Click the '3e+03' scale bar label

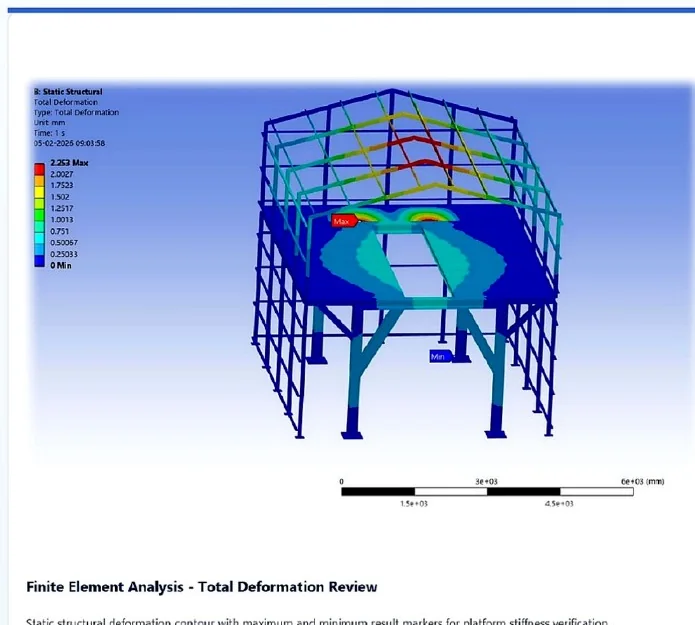486,482
